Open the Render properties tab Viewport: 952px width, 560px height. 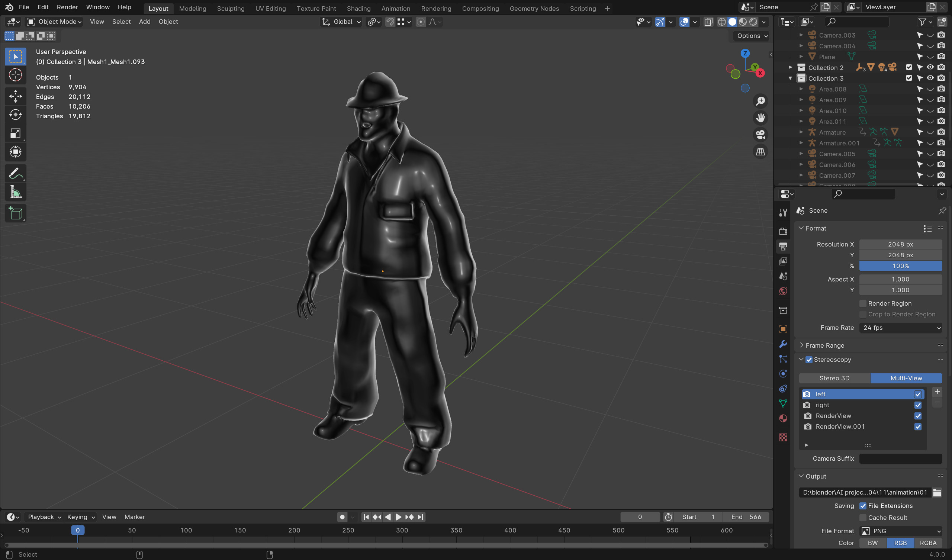(783, 231)
